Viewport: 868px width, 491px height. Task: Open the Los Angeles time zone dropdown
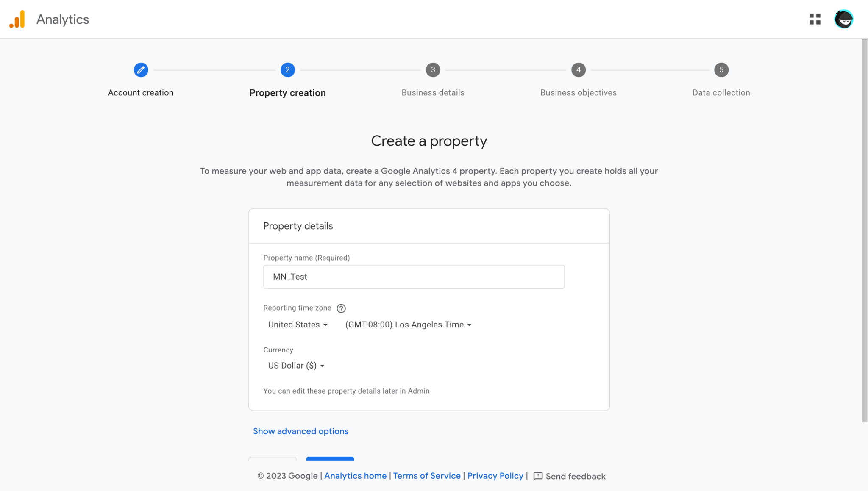tap(408, 325)
